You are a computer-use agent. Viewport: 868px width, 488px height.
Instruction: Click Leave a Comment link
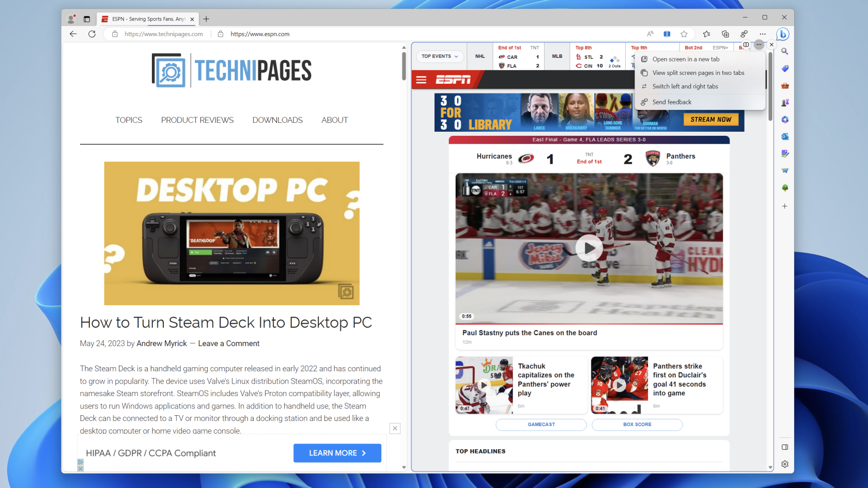tap(229, 344)
